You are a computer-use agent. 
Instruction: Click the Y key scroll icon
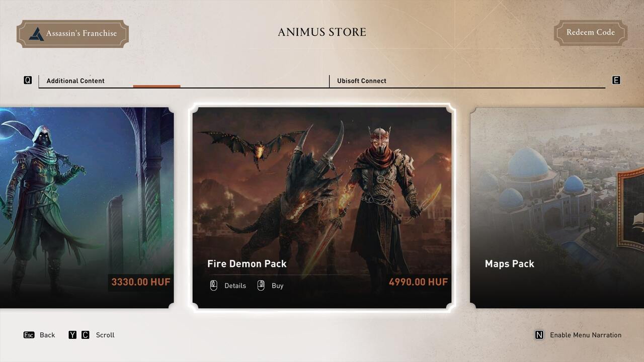click(x=72, y=335)
